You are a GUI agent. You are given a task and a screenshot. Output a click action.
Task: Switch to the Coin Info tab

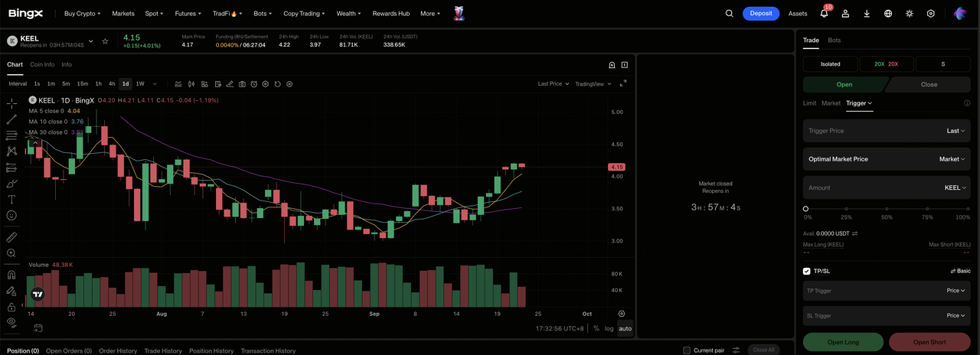42,64
